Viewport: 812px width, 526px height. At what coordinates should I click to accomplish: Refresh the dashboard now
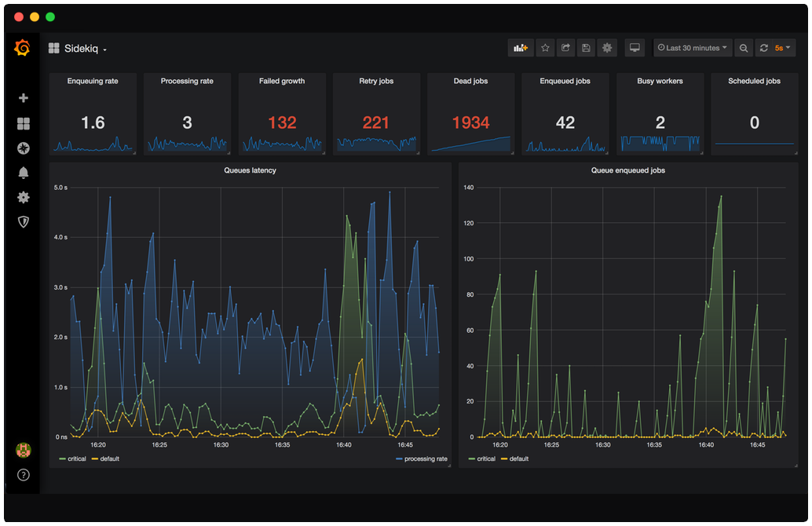point(763,48)
